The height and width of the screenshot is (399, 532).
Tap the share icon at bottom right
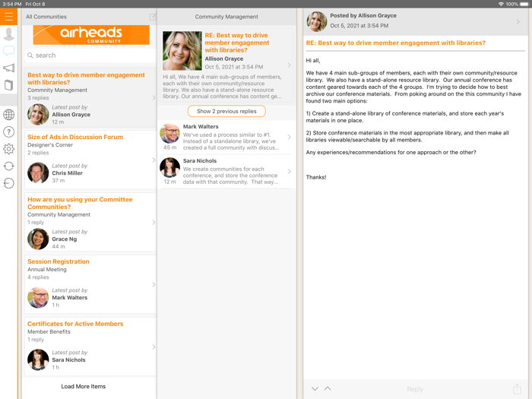(517, 389)
